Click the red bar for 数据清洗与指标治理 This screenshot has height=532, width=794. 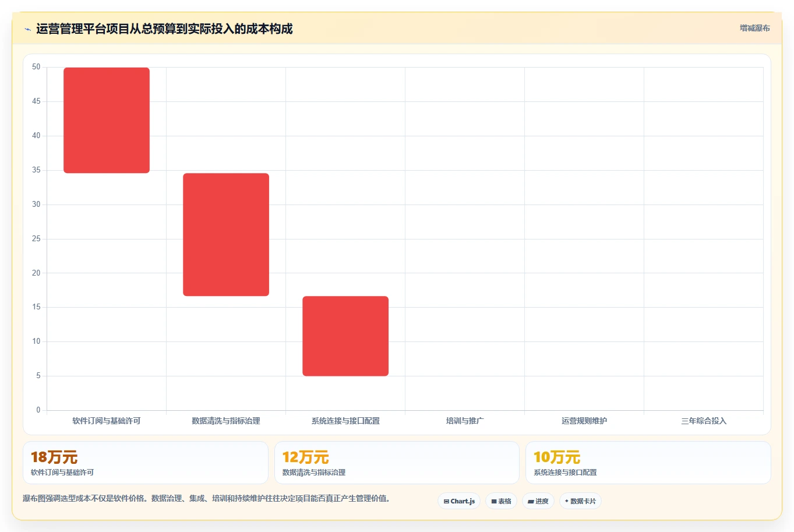(226, 235)
